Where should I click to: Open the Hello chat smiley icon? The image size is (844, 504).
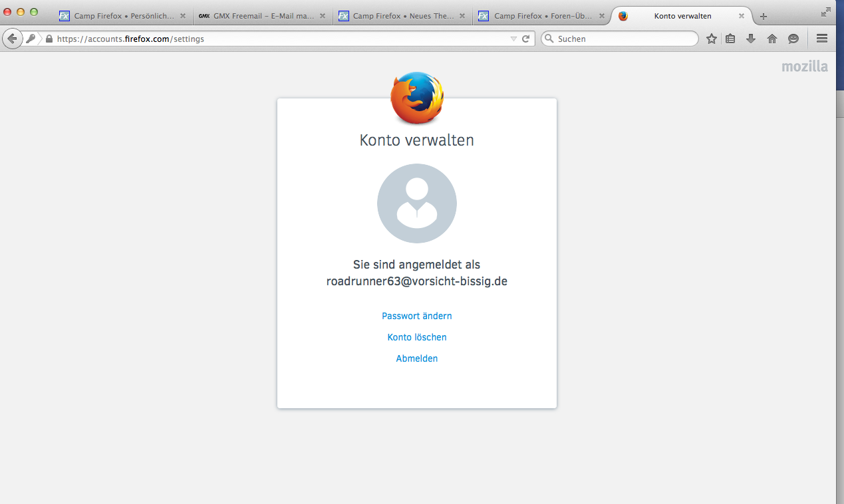[x=793, y=39]
